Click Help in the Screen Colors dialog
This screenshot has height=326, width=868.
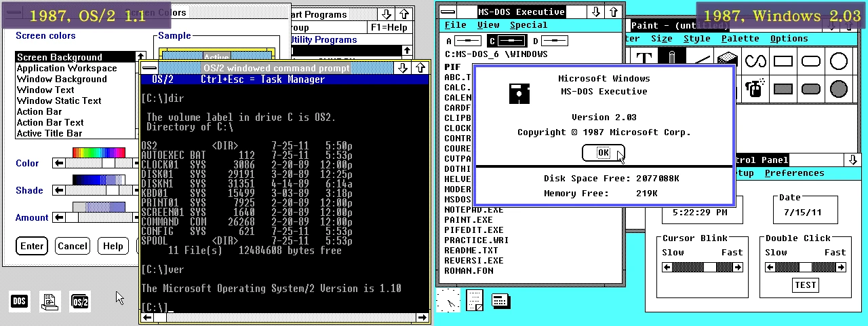point(113,246)
